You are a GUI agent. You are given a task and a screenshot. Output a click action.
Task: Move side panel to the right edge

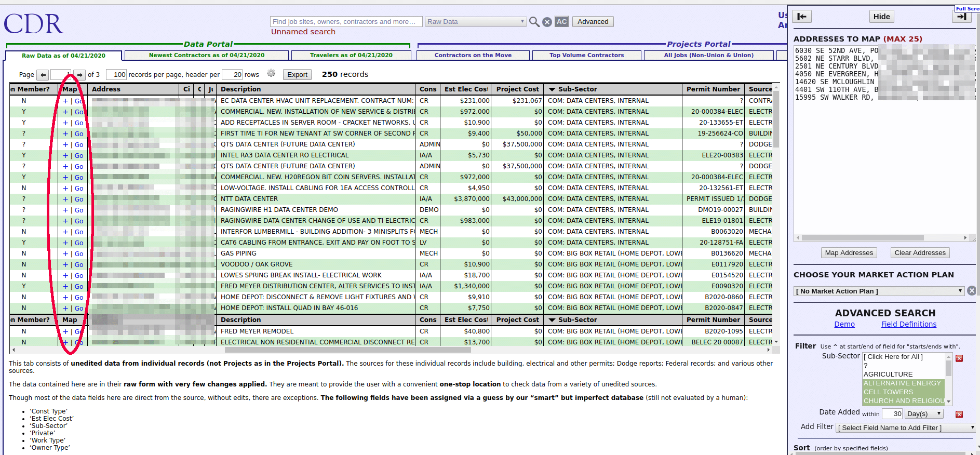click(961, 17)
